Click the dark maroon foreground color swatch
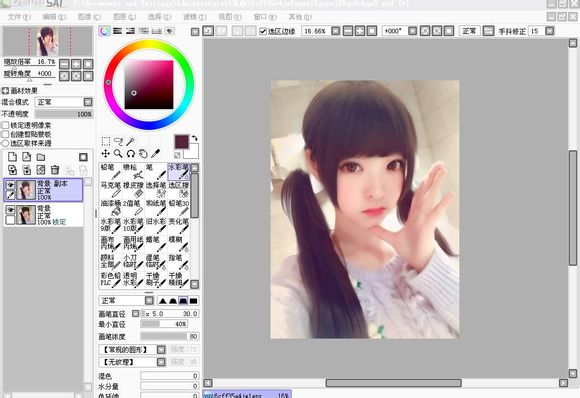This screenshot has height=398, width=580. tap(181, 142)
